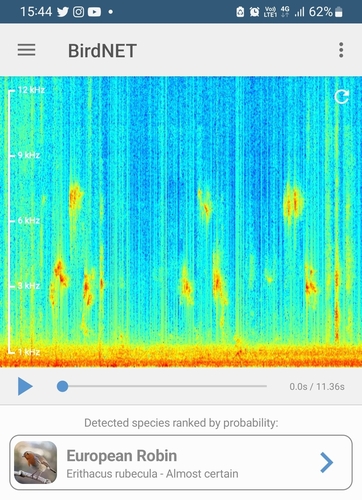Tap the BirdNET app title
362x500 pixels.
click(102, 51)
